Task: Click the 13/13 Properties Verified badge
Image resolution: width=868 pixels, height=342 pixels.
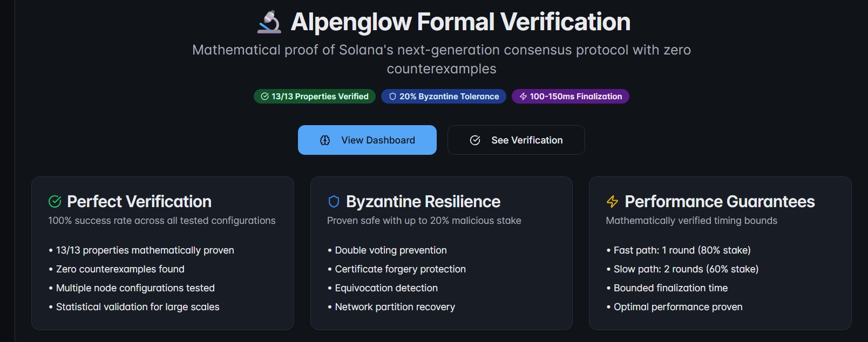Action: 314,96
